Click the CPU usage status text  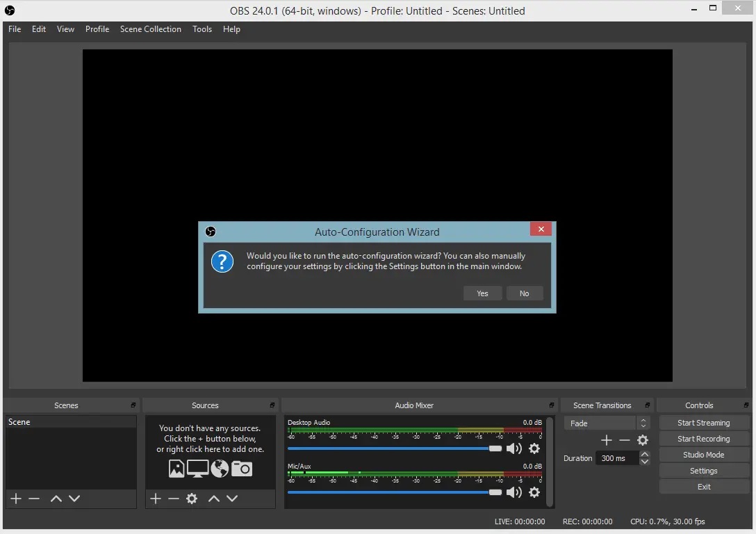667,521
